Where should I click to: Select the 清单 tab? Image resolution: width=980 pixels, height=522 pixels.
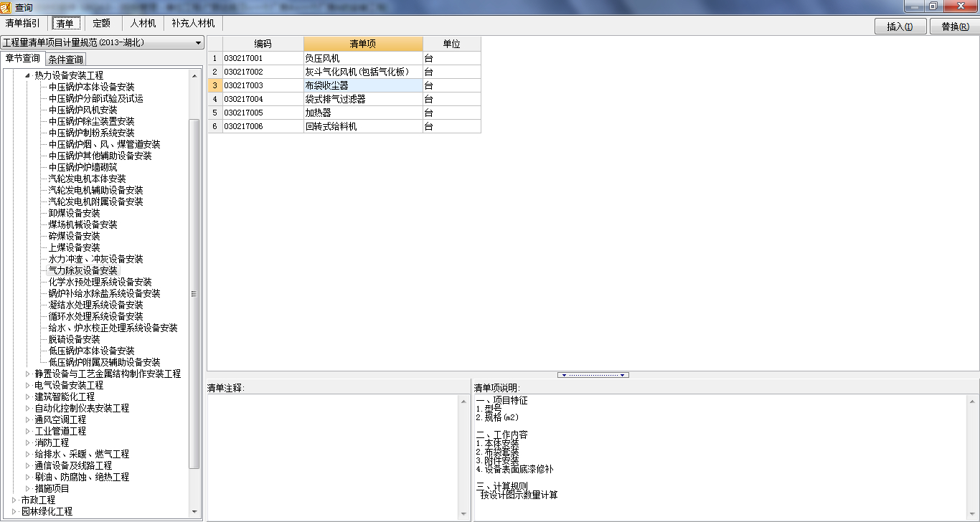pyautogui.click(x=65, y=23)
